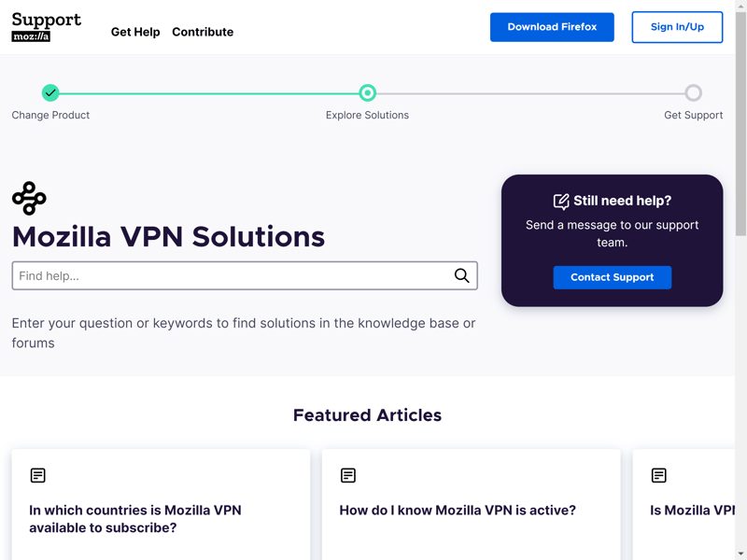Open How do I know Mozilla VPN is active
747x560 pixels.
458,510
